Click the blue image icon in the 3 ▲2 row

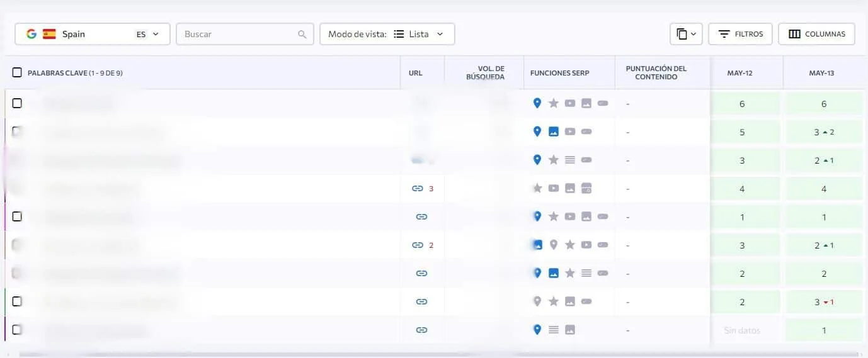coord(554,131)
